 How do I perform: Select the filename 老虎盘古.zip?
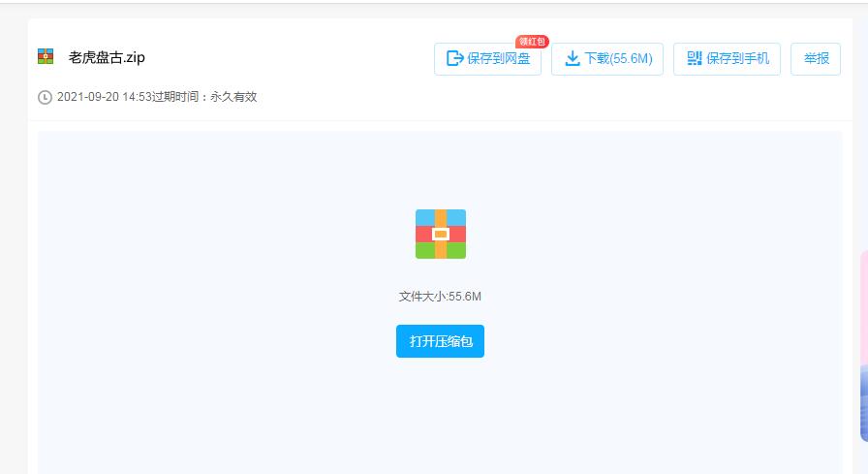click(x=107, y=58)
